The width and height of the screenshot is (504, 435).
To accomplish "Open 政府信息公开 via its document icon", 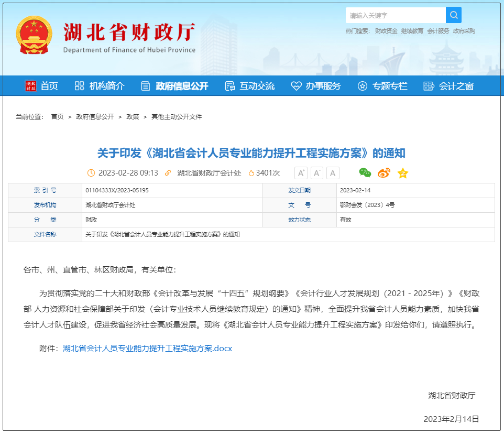I will pos(145,86).
